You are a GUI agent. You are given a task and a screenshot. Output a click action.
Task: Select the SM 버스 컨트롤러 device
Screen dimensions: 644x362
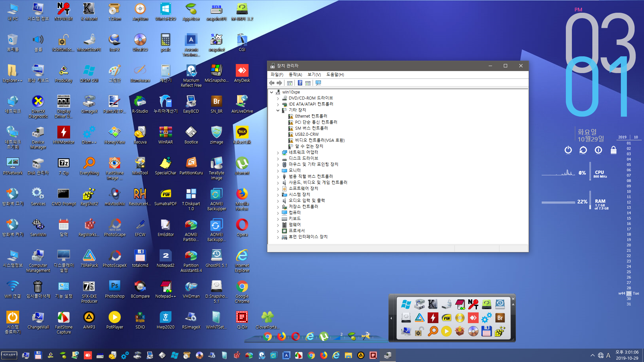point(311,128)
